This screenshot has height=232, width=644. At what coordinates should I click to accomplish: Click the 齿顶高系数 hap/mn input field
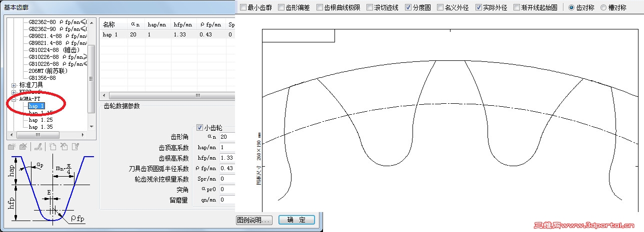point(226,148)
